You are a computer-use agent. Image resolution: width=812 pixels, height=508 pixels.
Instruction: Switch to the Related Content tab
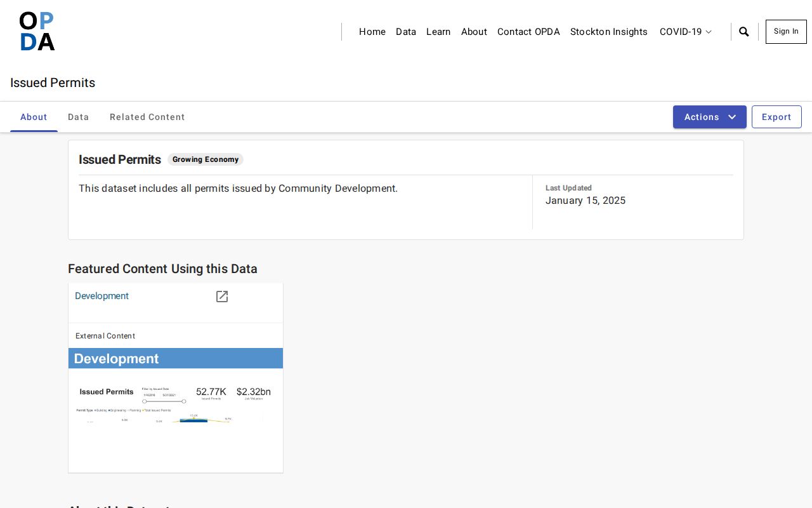point(147,117)
